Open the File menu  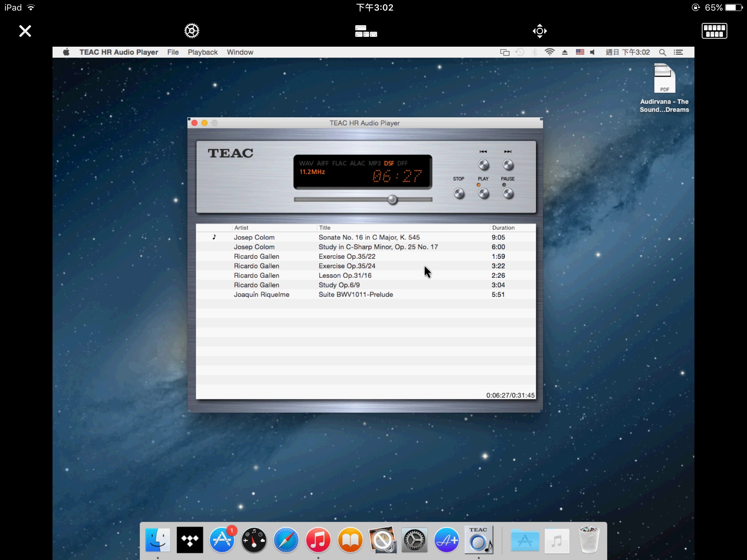tap(173, 52)
